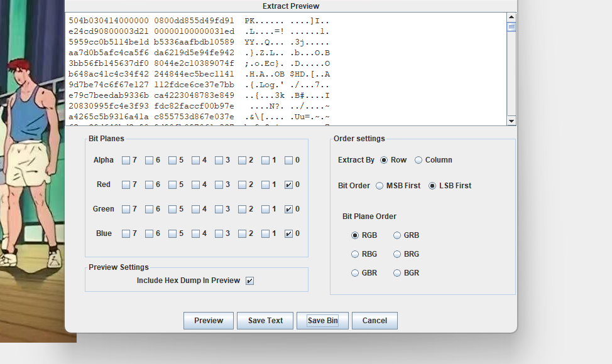The image size is (612, 364).
Task: Check the Red bit plane 1 box
Action: coord(265,185)
